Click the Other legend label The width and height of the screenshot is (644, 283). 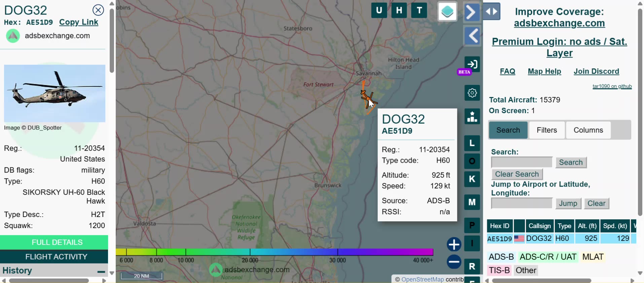[x=526, y=271]
